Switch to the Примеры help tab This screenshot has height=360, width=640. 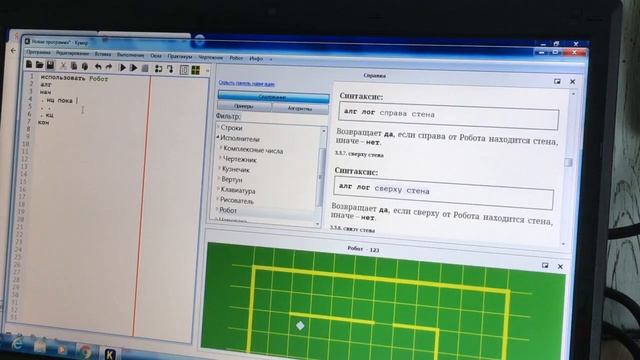244,107
